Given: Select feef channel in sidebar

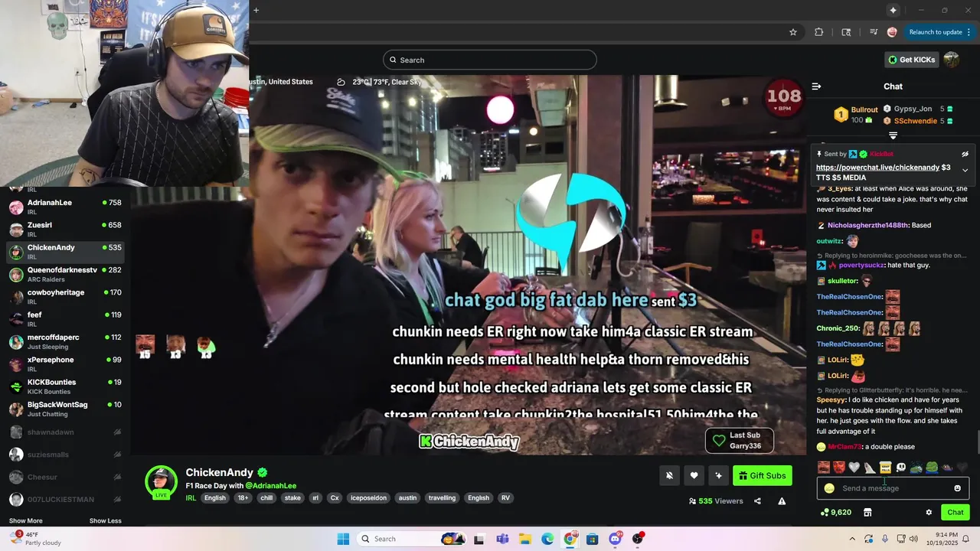Looking at the screenshot, I should pyautogui.click(x=65, y=318).
